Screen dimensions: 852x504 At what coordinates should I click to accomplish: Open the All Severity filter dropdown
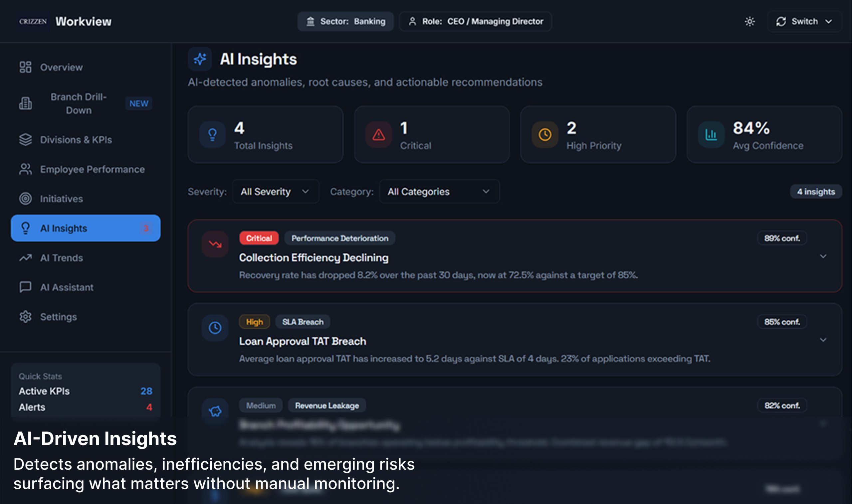tap(275, 192)
